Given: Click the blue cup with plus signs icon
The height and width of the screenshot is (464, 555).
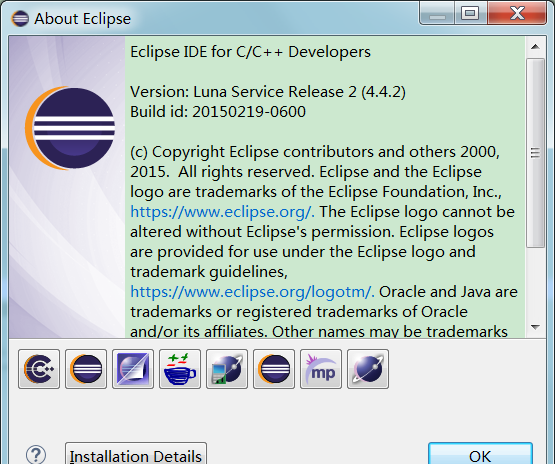Looking at the screenshot, I should 180,369.
